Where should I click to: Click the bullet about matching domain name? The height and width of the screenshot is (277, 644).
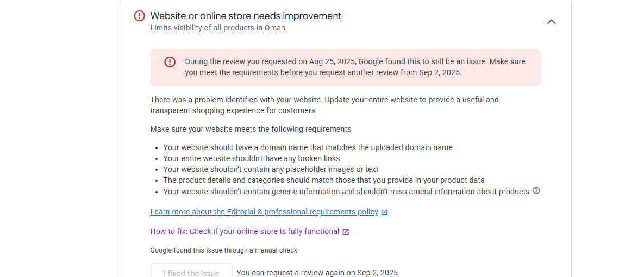308,147
